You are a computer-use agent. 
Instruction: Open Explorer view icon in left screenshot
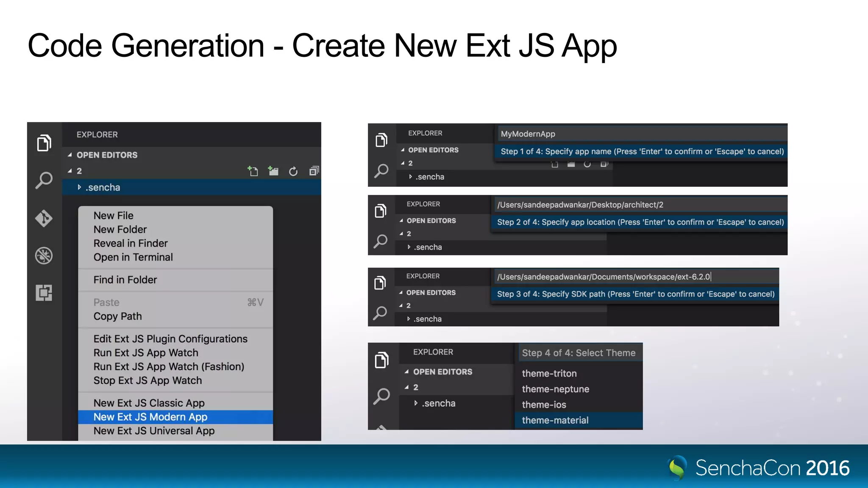click(44, 143)
